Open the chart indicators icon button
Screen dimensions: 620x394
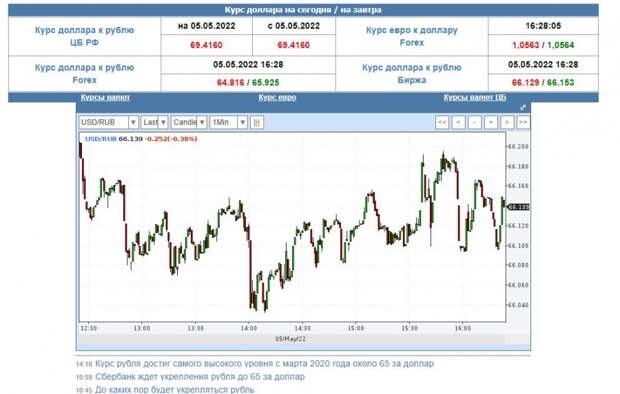point(257,122)
